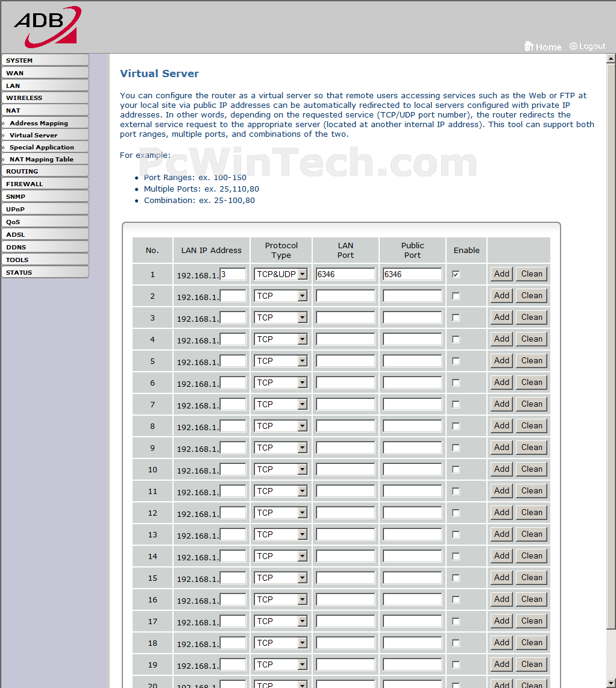
Task: Click LAN Port field for rule 3
Action: [345, 317]
